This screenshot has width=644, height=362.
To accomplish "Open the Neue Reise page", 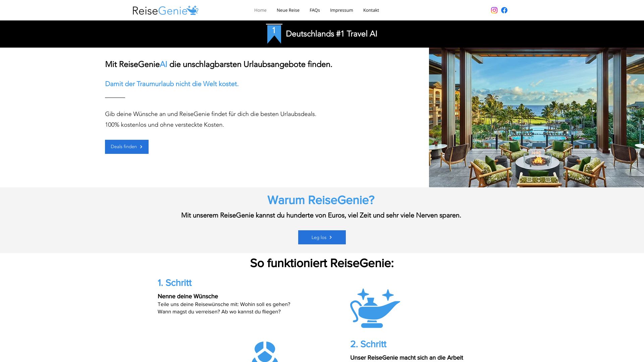I will (288, 10).
